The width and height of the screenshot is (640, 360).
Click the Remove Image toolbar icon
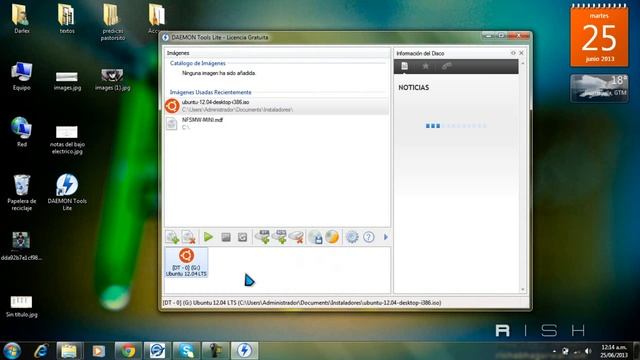(189, 237)
